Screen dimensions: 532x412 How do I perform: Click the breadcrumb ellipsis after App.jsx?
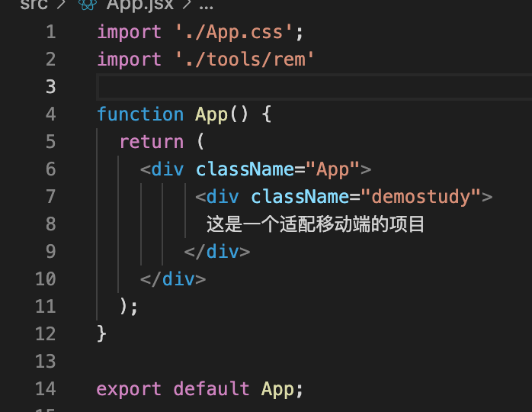[206, 6]
